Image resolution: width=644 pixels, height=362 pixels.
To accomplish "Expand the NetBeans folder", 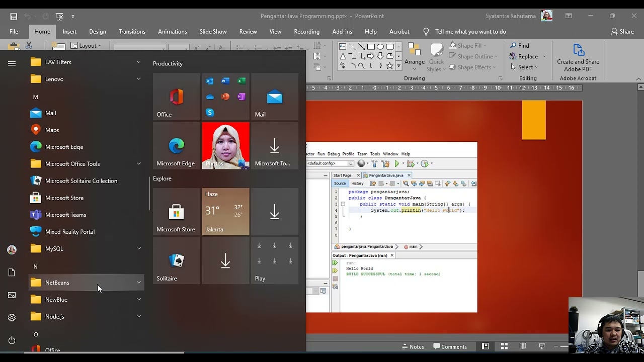I will pos(139,283).
